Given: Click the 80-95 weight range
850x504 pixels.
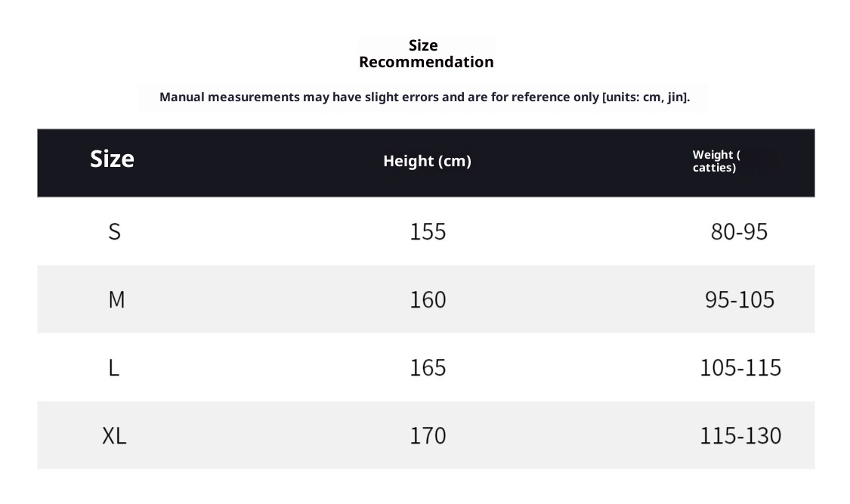Looking at the screenshot, I should (739, 231).
